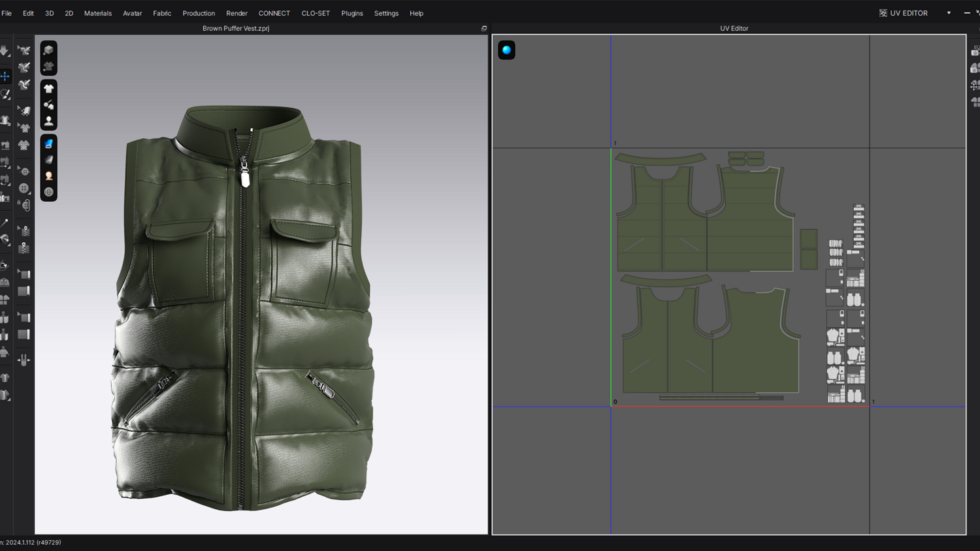Select the blue four-arrow Move tool
Viewport: 980px width, 551px height.
click(x=5, y=76)
